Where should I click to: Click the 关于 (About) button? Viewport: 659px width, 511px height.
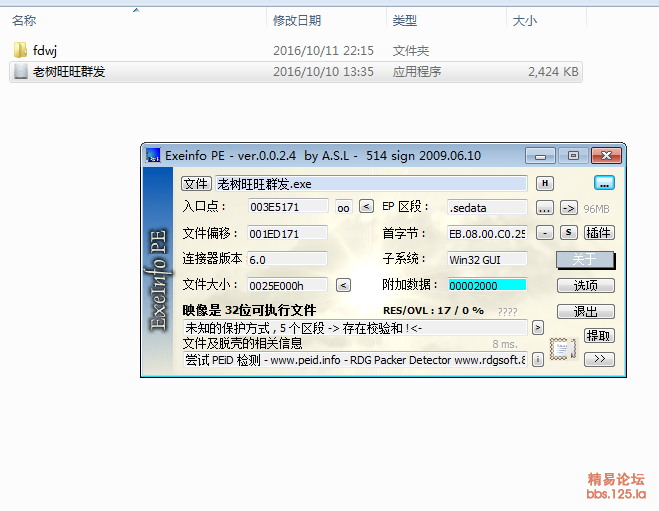tap(585, 259)
